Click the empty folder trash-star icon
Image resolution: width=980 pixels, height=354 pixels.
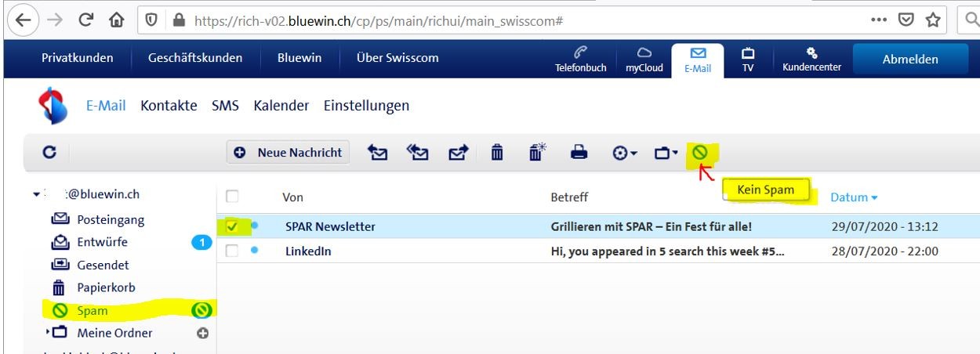[538, 153]
